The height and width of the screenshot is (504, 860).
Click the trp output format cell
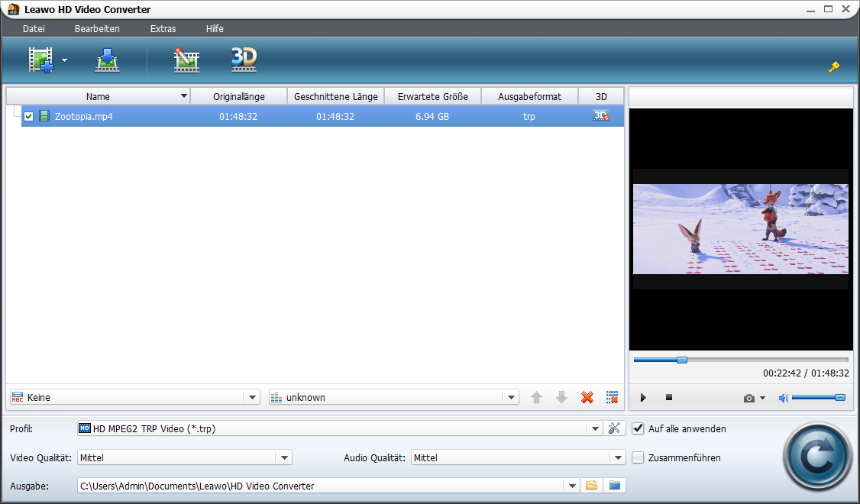(529, 116)
